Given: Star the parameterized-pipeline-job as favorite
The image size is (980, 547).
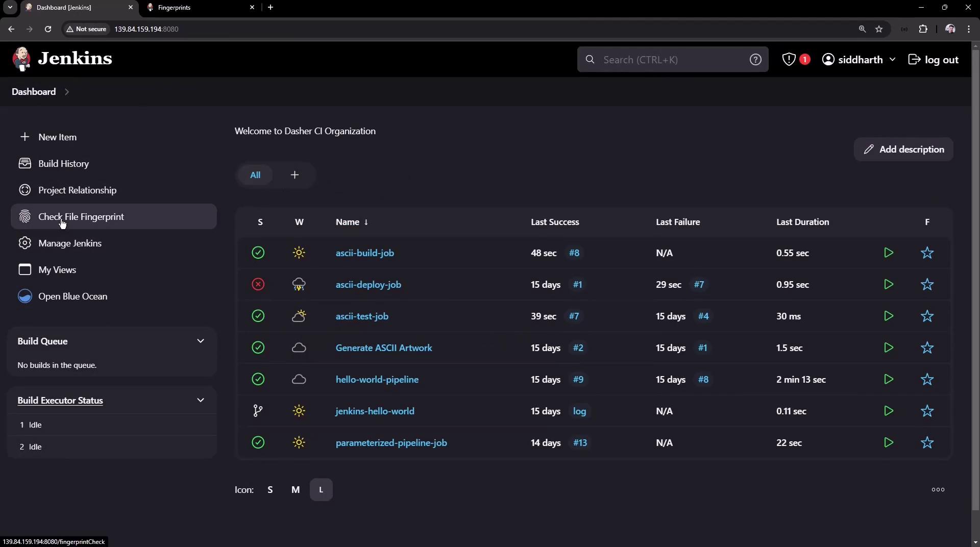Looking at the screenshot, I should [927, 443].
